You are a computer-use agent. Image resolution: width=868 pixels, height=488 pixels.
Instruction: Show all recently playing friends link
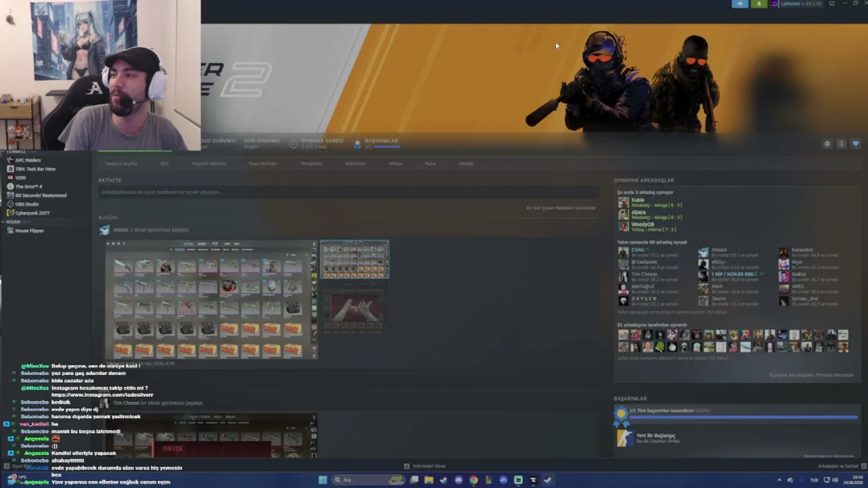pyautogui.click(x=672, y=312)
